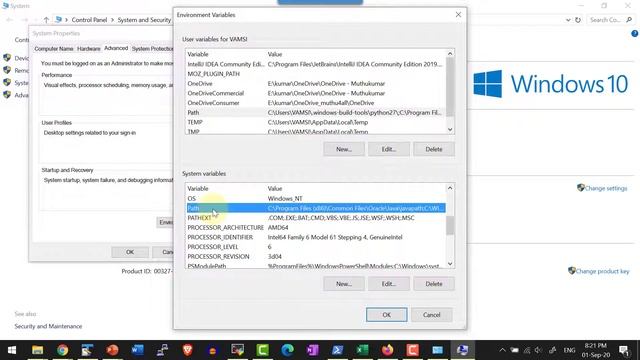Confirm Environment Variables dialog with OK
This screenshot has height=360, width=640.
[x=387, y=315]
